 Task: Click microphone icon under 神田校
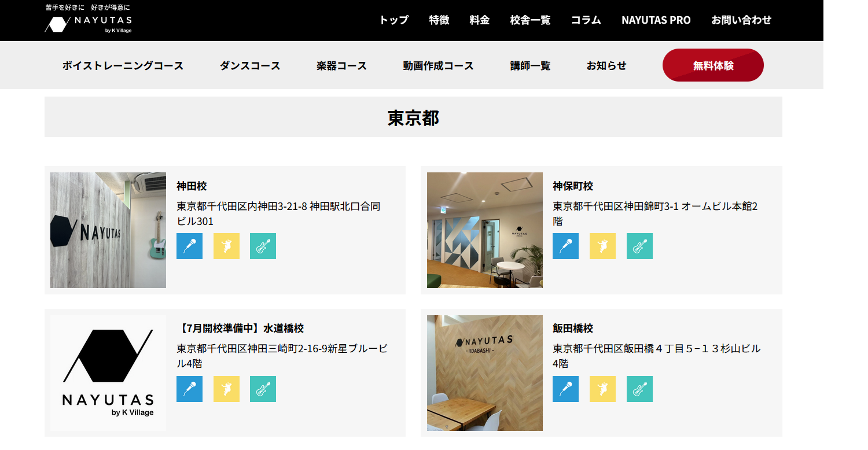coord(189,246)
